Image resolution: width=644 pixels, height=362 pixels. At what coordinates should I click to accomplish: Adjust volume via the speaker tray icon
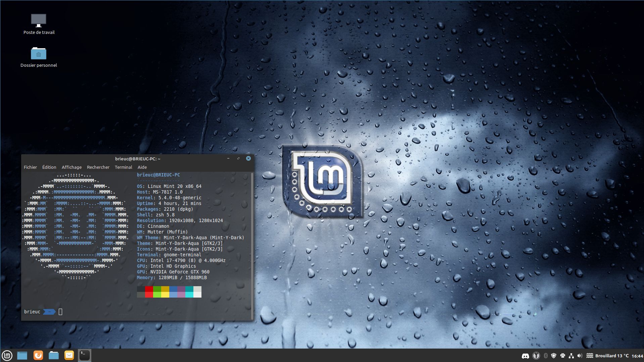[x=580, y=355]
